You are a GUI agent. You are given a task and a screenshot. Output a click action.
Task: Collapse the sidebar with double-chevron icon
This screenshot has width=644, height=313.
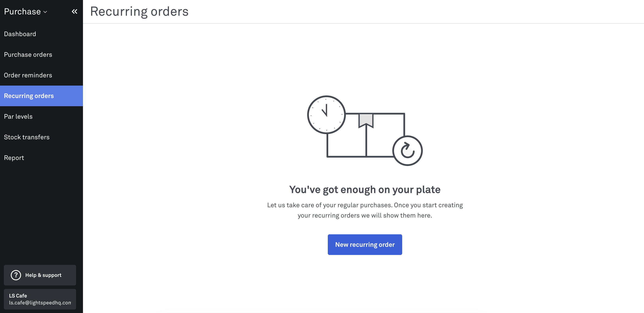(75, 11)
